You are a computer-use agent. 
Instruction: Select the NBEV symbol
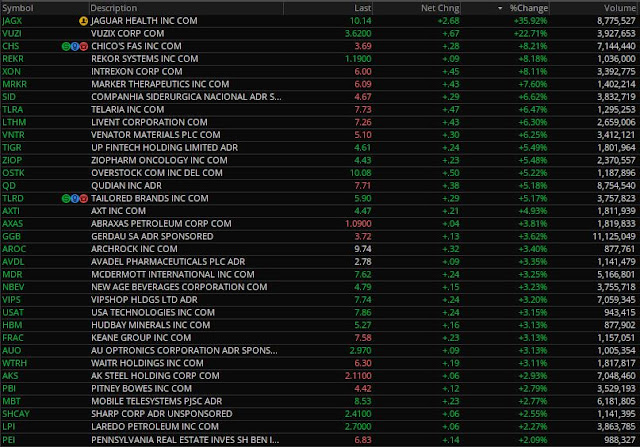pos(13,287)
